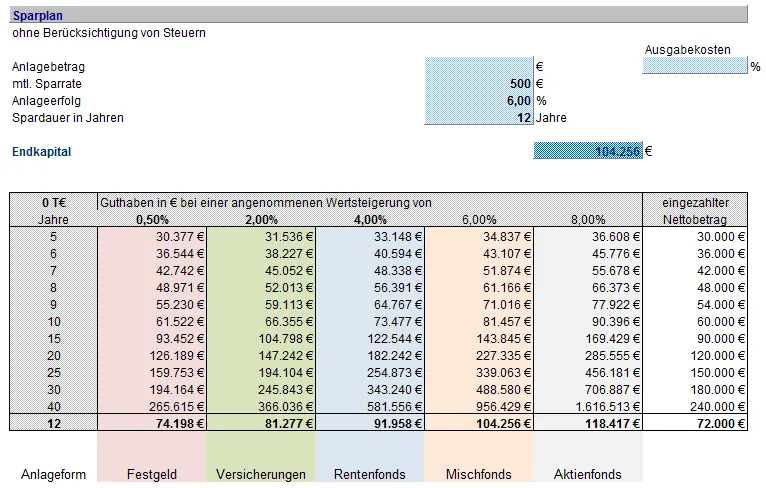
Task: Select the cell with value 66.355 €
Action: [x=261, y=322]
